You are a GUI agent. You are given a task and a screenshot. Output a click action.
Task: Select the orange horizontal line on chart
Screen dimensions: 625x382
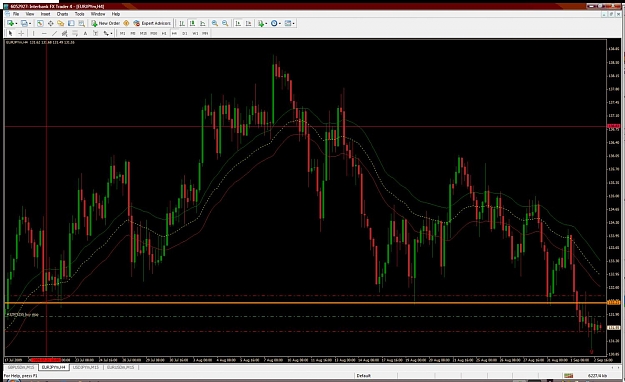coord(305,303)
